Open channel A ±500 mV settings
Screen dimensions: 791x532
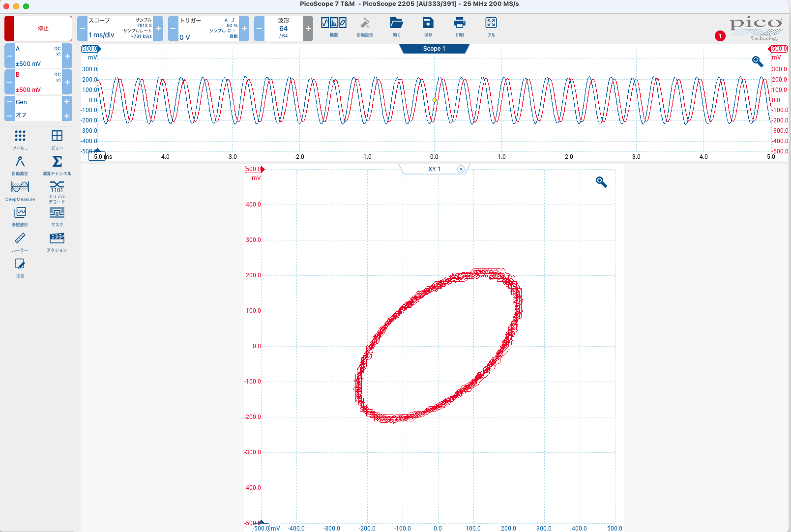click(38, 56)
